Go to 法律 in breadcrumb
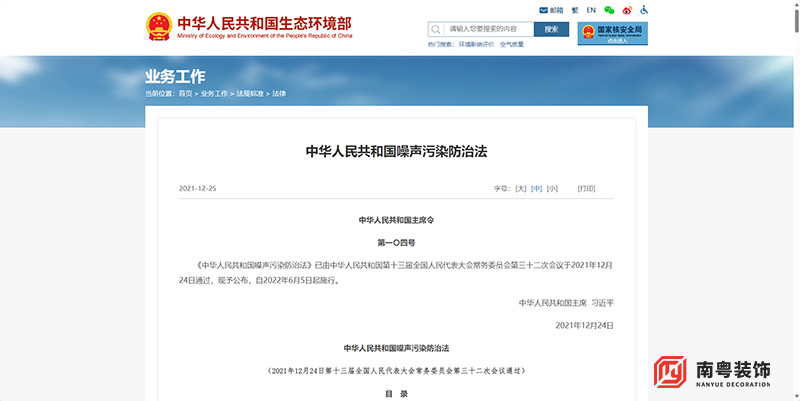This screenshot has height=401, width=800. click(279, 94)
